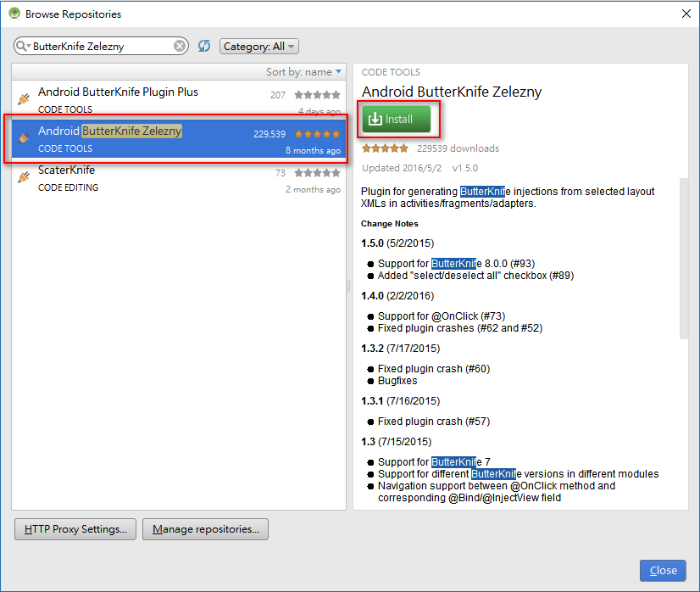
Task: Click the 229,539 download count in list
Action: click(269, 134)
